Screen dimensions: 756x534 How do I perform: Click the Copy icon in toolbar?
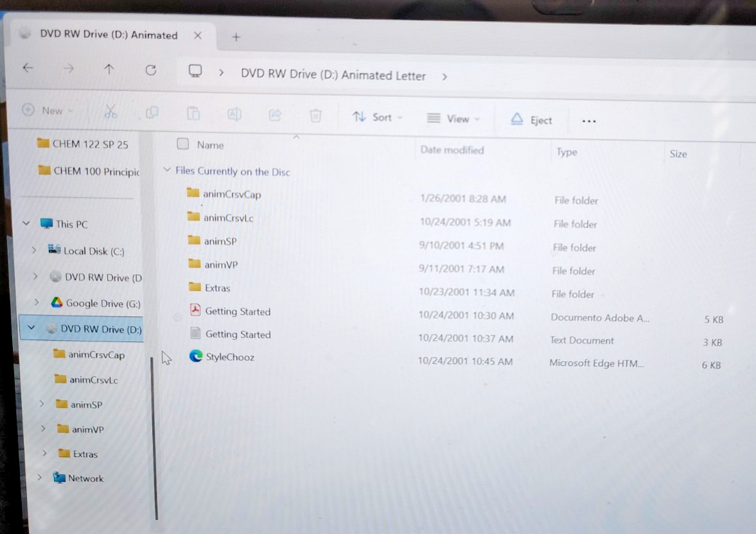pos(152,113)
